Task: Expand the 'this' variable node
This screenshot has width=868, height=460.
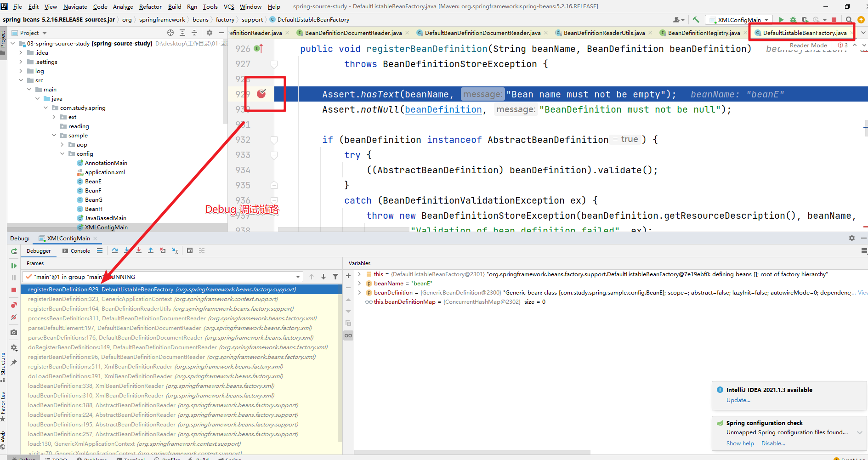Action: pyautogui.click(x=359, y=274)
